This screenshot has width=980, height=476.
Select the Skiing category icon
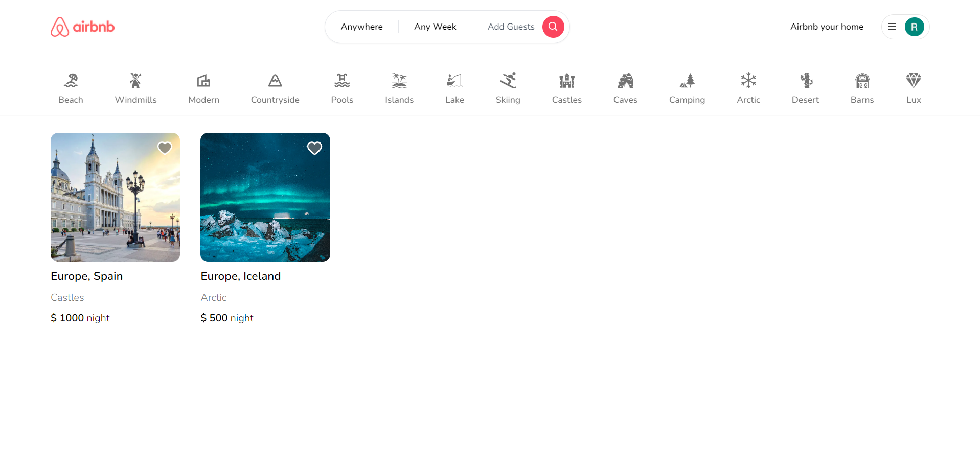(508, 80)
